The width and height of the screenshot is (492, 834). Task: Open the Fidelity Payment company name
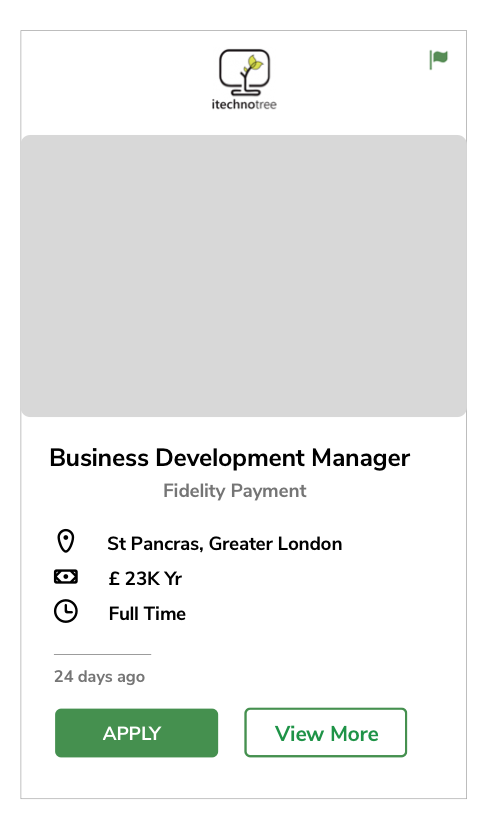click(235, 490)
